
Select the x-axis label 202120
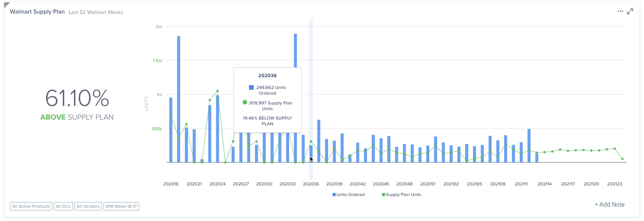click(x=591, y=184)
